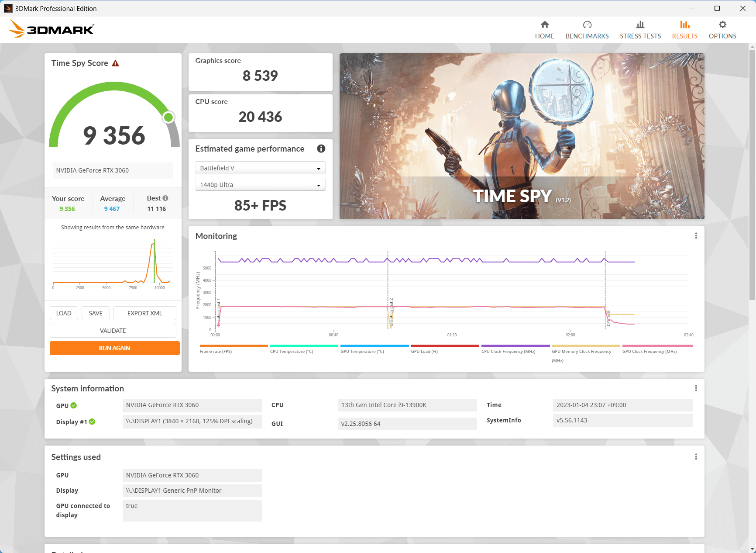Toggle GPU Memory Clock Frequency legend series
The height and width of the screenshot is (553, 756).
click(586, 353)
